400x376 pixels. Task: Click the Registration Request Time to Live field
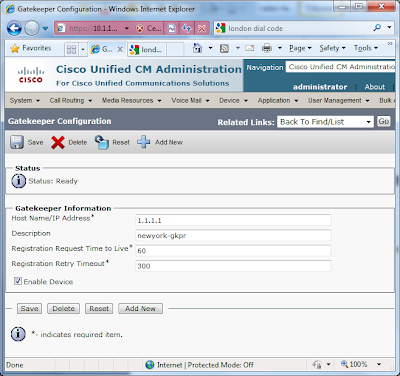(x=233, y=251)
